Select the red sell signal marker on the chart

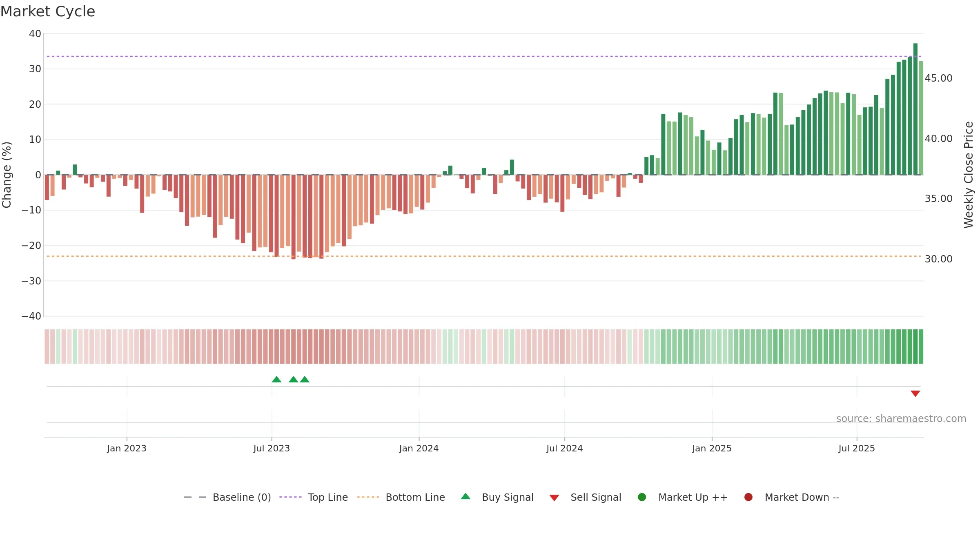pyautogui.click(x=915, y=393)
